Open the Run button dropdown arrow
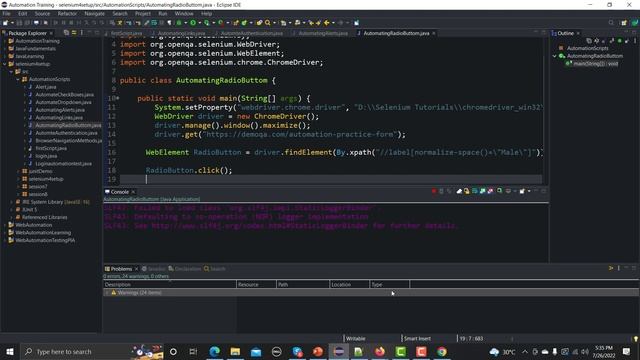Screen dimensions: 640x360 [199, 23]
